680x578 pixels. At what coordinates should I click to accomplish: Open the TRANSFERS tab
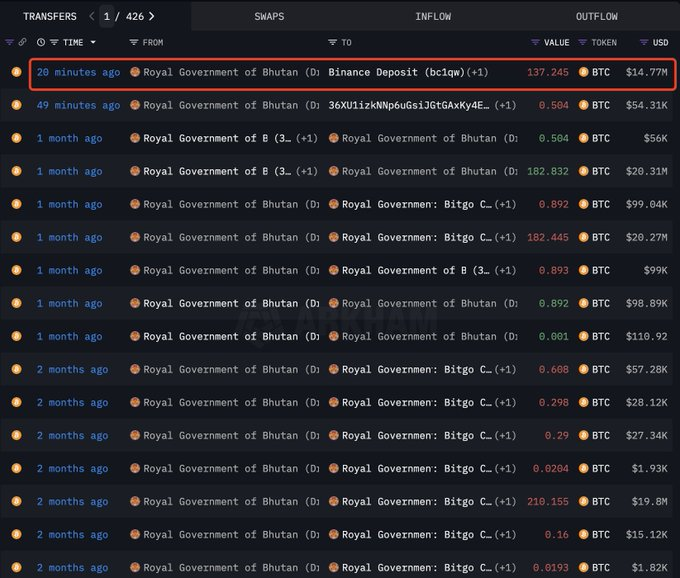(49, 16)
